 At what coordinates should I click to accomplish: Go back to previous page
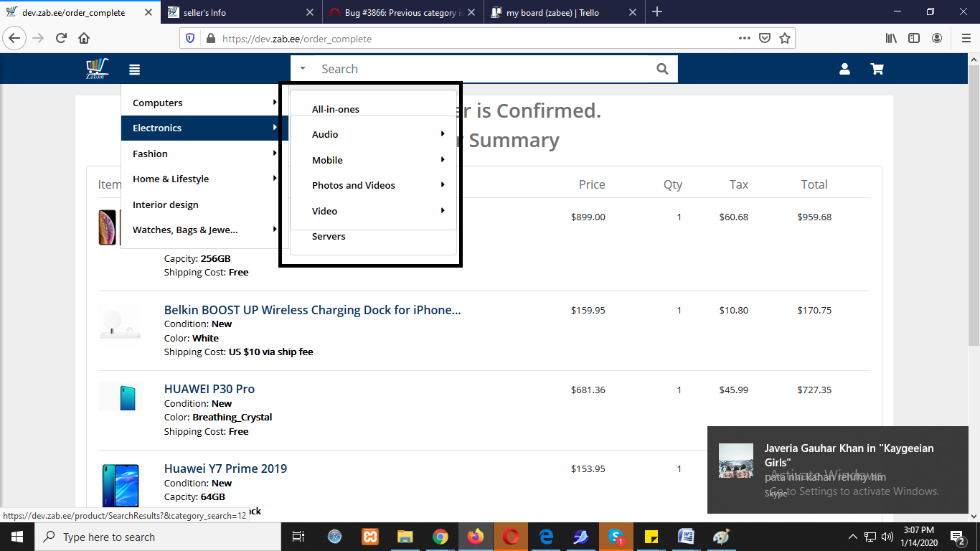pos(15,38)
